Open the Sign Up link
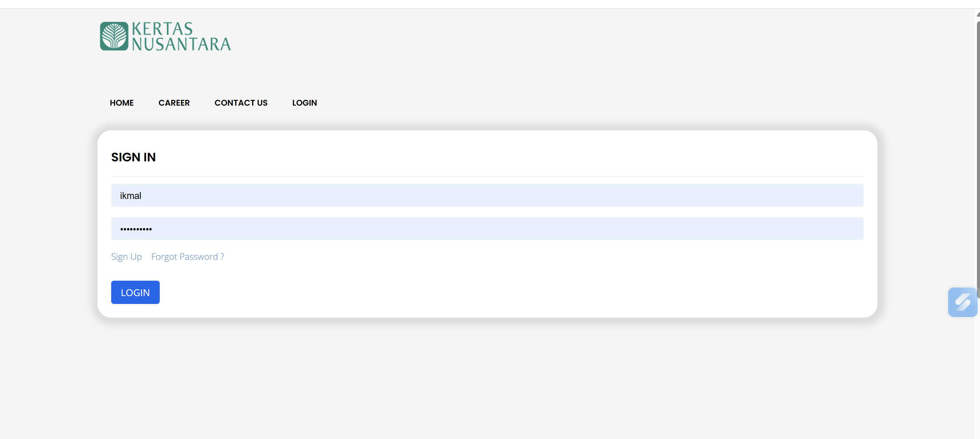This screenshot has width=980, height=439. [x=126, y=257]
